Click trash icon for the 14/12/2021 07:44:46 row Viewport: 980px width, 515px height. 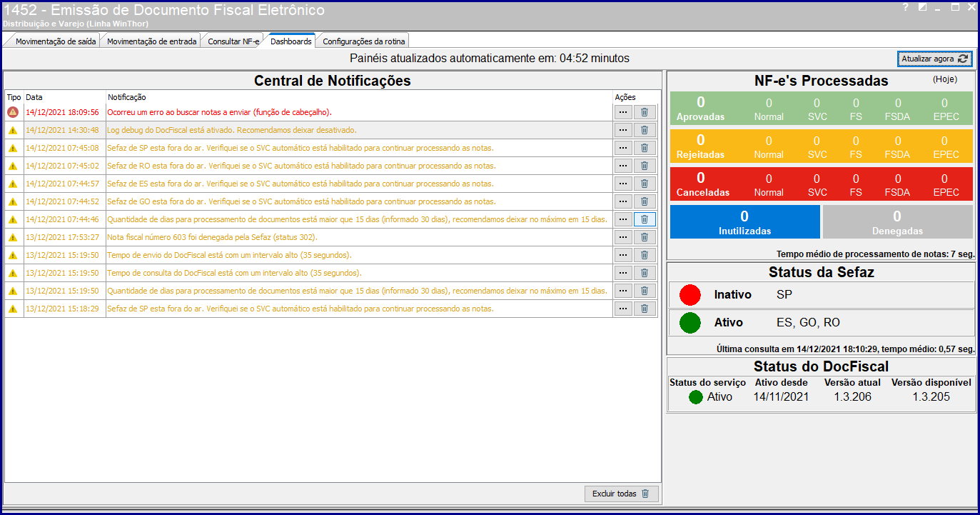click(x=645, y=219)
